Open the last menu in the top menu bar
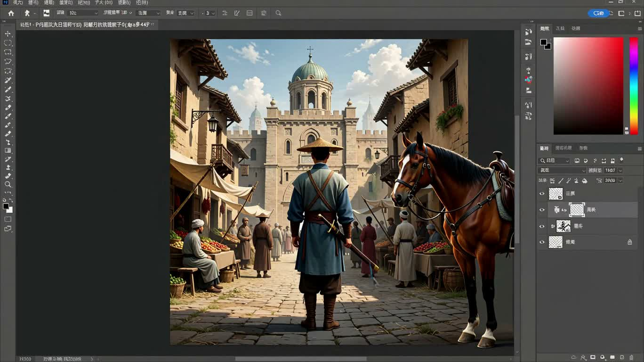 pyautogui.click(x=142, y=2)
